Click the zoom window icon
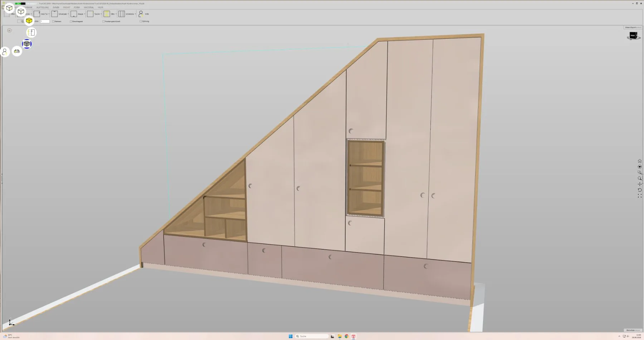 pos(640,172)
